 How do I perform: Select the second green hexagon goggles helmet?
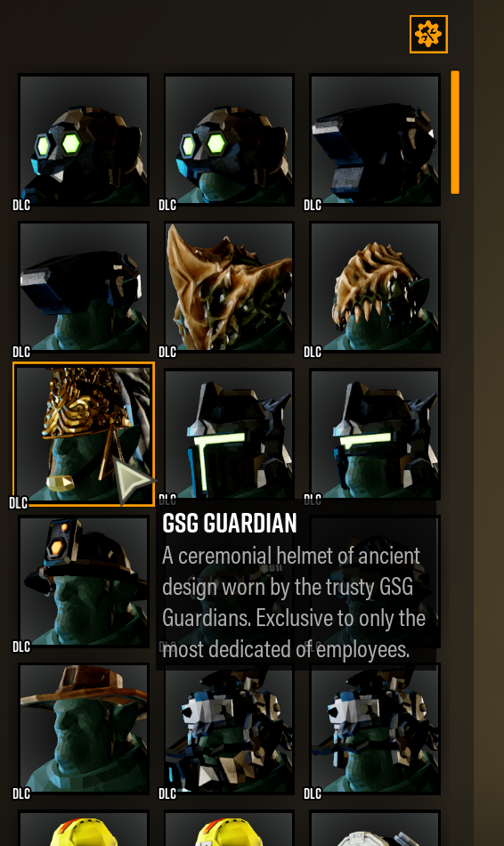pos(230,140)
